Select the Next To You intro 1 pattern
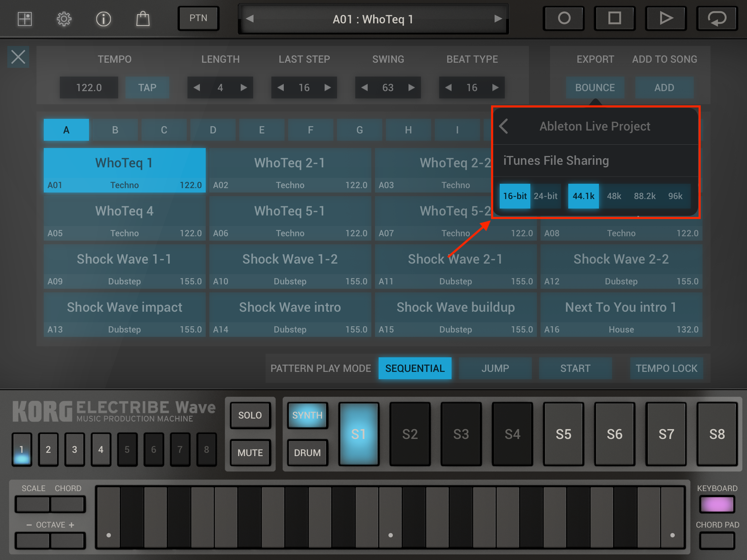 (621, 314)
